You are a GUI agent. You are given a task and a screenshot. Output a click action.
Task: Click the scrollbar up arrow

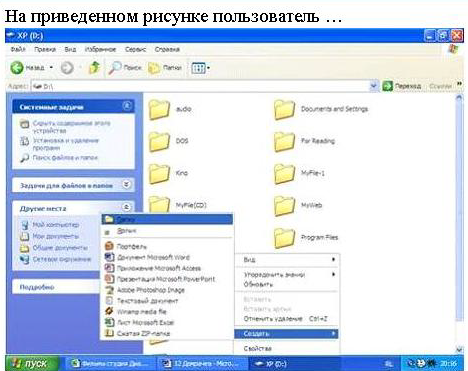[459, 98]
